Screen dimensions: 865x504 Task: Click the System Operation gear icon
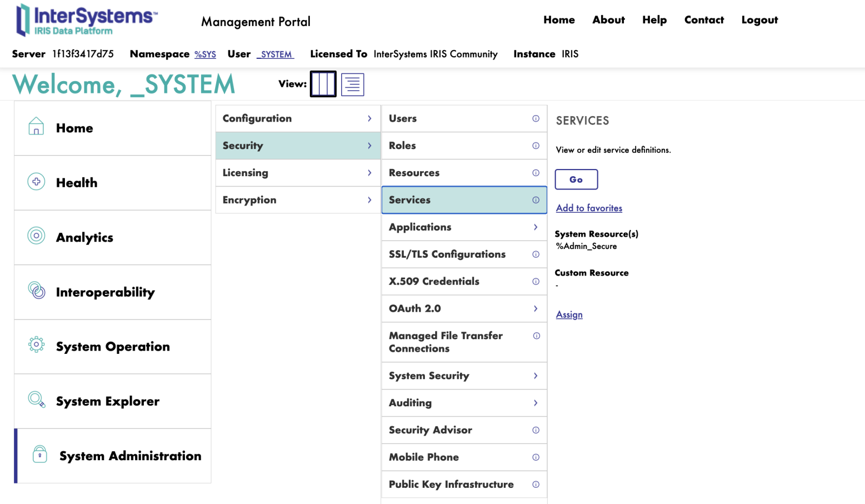36,345
